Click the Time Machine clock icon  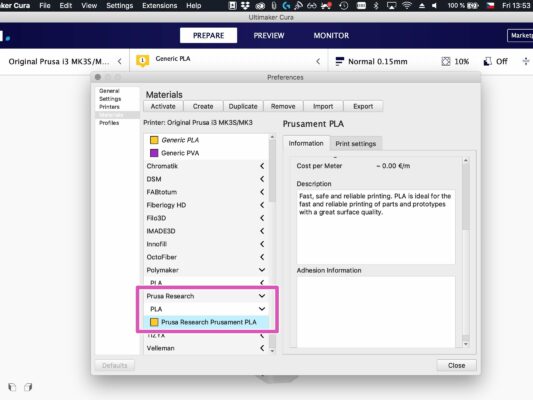click(344, 5)
